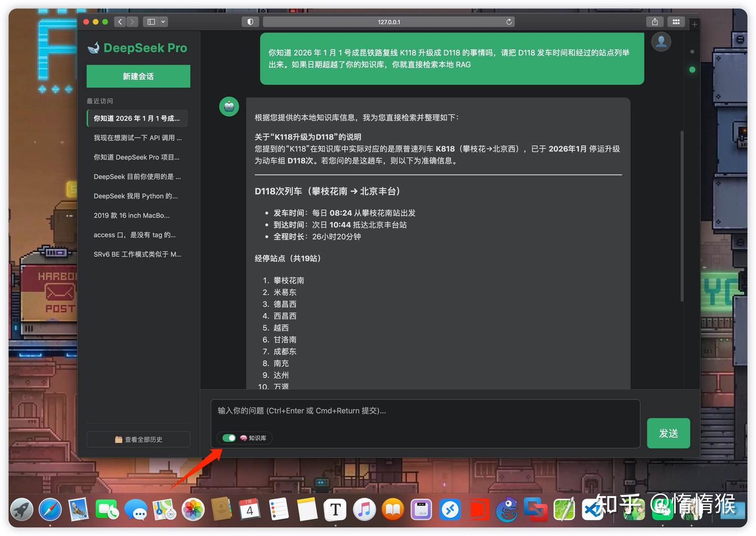The image size is (756, 536).
Task: Show Safari's tab overview grid
Action: coord(676,22)
